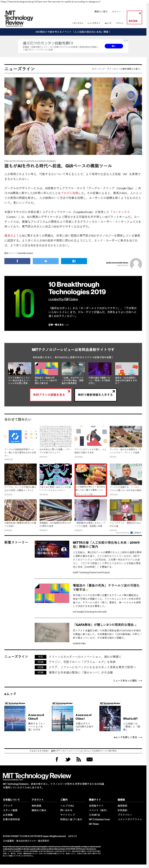Open the footer MIT News link
Screen dimensions: 149x868
click(94, 824)
